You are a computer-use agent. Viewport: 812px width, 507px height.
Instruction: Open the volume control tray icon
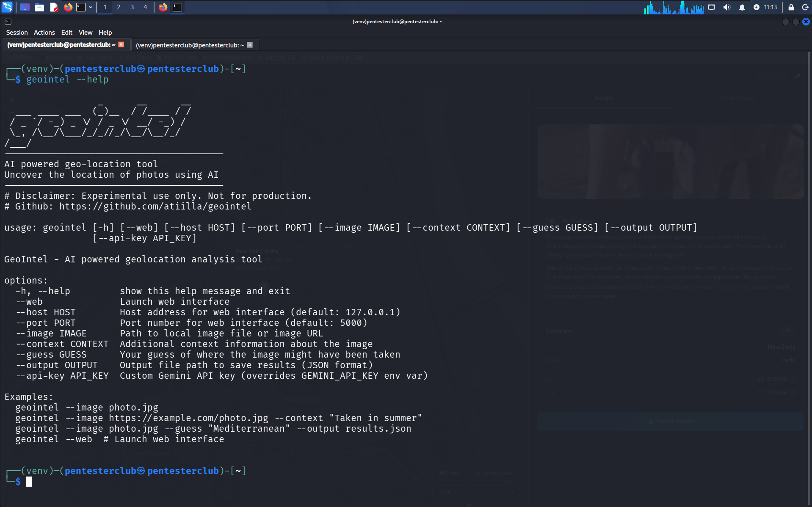[x=727, y=7]
